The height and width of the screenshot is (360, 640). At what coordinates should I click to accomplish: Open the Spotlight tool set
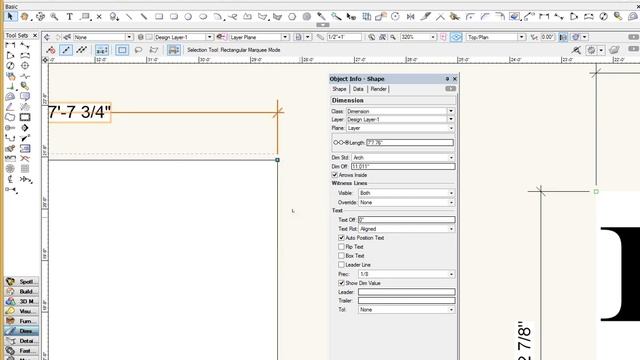click(x=22, y=282)
